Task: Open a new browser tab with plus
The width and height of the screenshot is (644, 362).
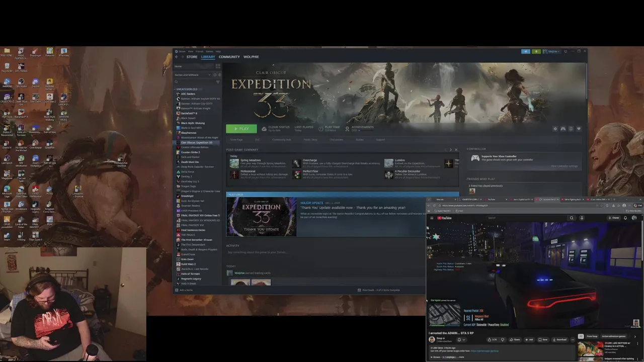Action: click(614, 199)
